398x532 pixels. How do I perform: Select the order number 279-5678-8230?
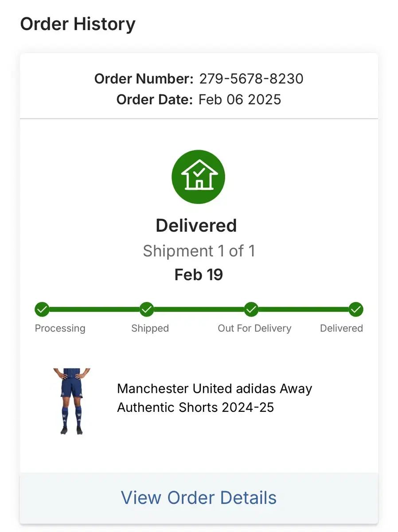click(251, 79)
